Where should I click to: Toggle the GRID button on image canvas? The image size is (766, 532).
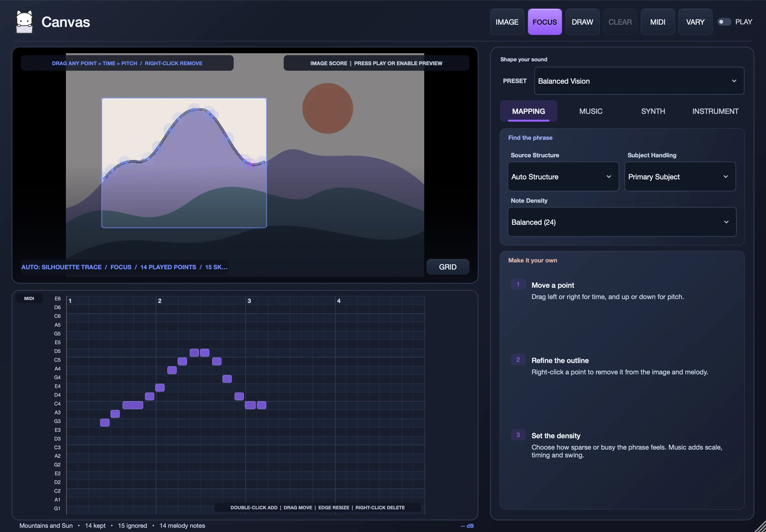[x=448, y=267]
